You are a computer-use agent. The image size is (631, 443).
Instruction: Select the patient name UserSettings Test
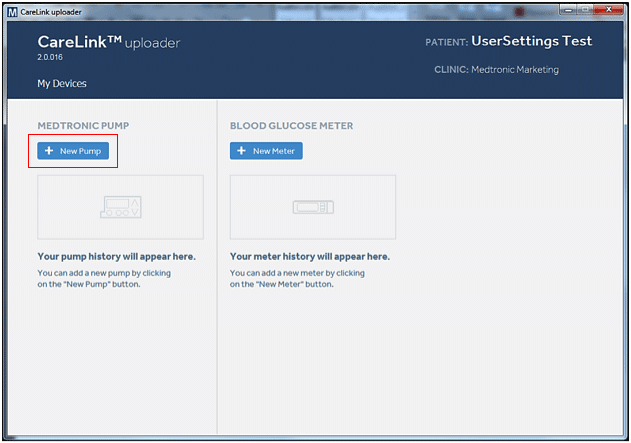point(531,41)
